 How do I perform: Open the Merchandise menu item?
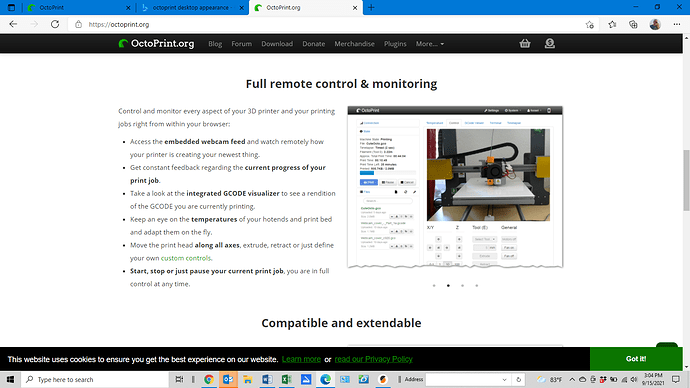354,44
